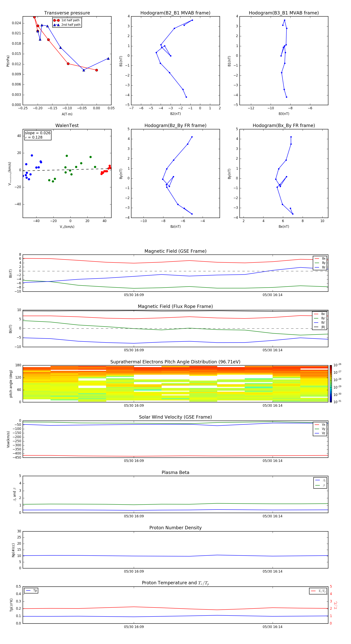Screen dimensions: 351x644
Task: Click the "Transverse pressure" plot title
Action: pos(67,13)
